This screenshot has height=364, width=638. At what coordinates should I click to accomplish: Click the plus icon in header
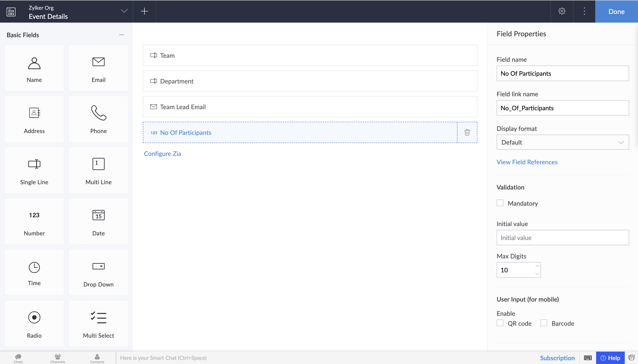coord(144,11)
